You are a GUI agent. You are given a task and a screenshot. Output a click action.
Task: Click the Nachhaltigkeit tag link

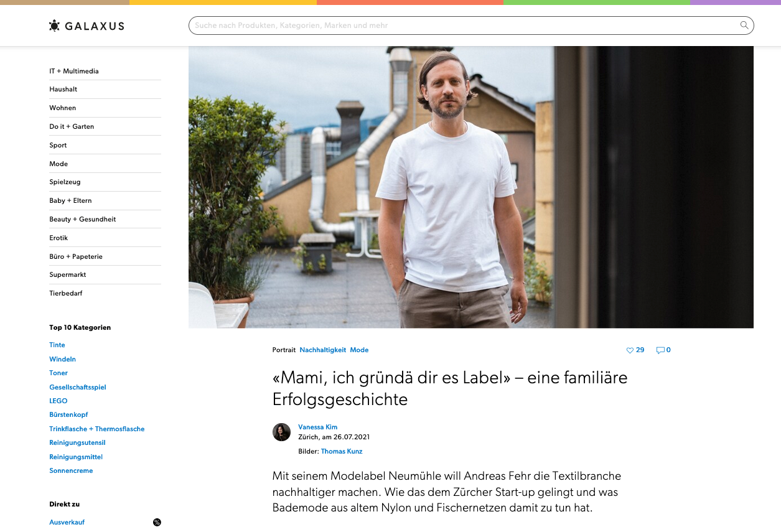(x=322, y=350)
